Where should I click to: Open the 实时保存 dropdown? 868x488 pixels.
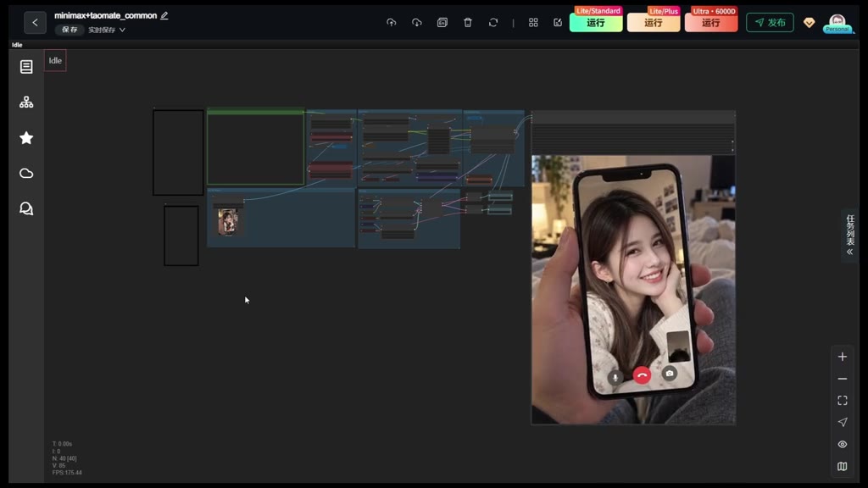pyautogui.click(x=107, y=30)
